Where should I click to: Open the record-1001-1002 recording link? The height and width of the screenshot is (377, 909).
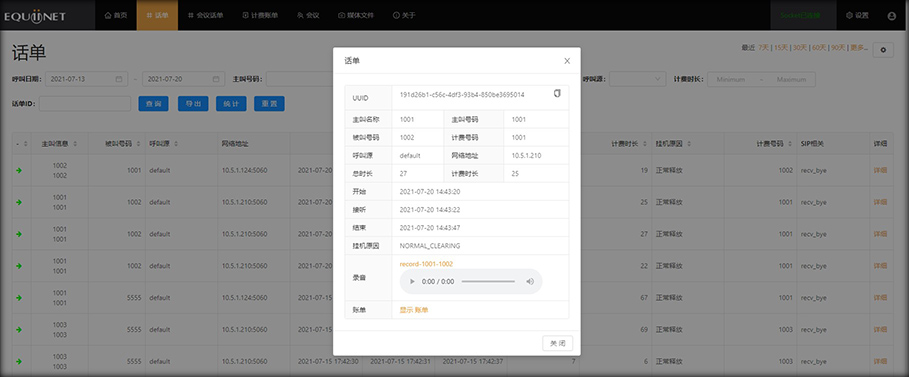[426, 264]
